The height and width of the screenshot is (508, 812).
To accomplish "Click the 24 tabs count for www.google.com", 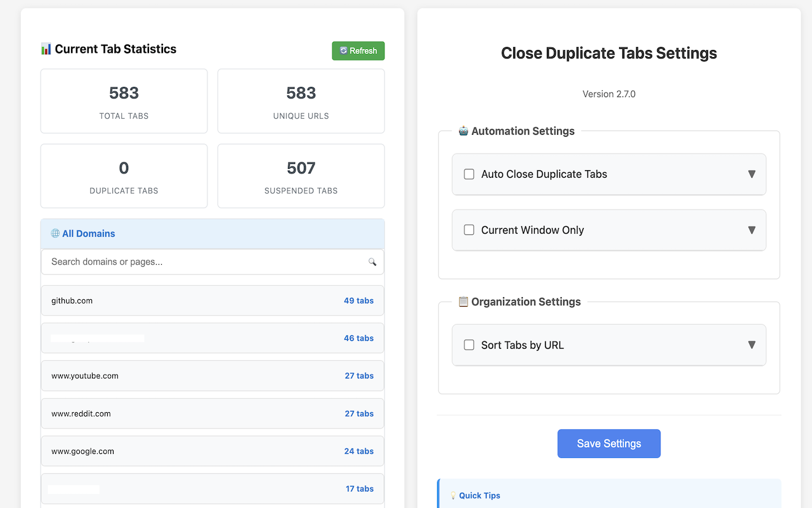I will 358,451.
